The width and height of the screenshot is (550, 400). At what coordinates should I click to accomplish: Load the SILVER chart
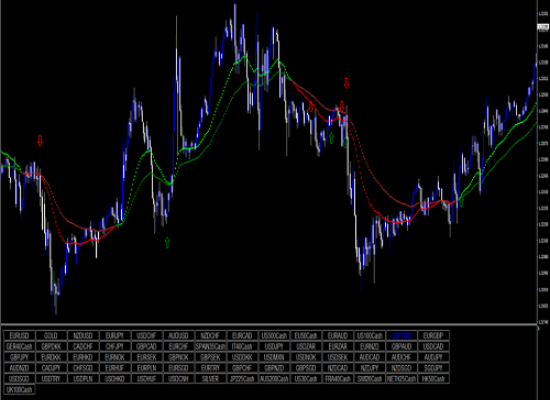tap(210, 379)
